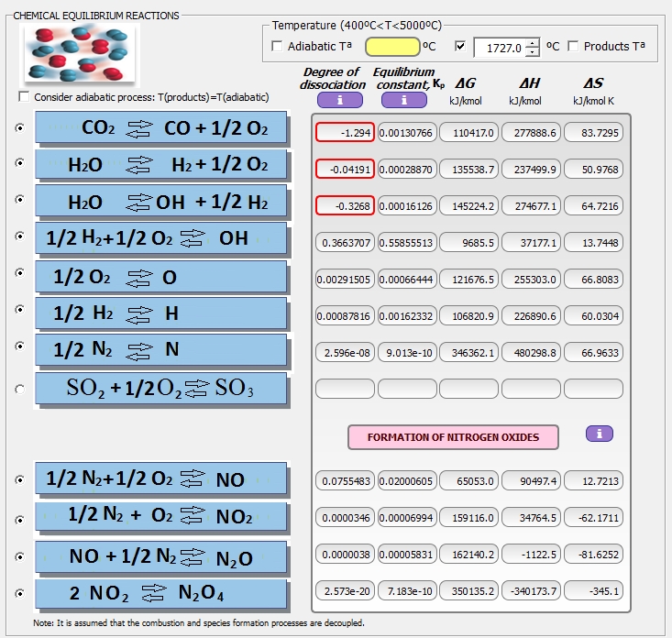
Task: Click info icon beside Formation of Nitrogen Oxides
Action: (x=599, y=434)
